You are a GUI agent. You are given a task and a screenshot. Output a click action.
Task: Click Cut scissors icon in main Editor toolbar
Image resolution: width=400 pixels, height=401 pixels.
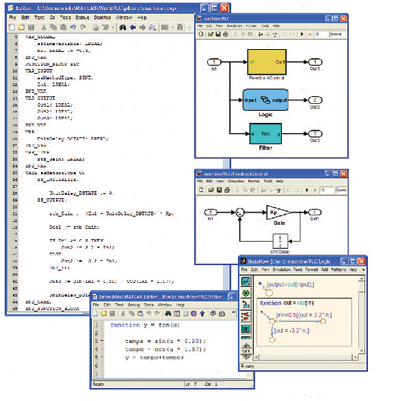44,27
